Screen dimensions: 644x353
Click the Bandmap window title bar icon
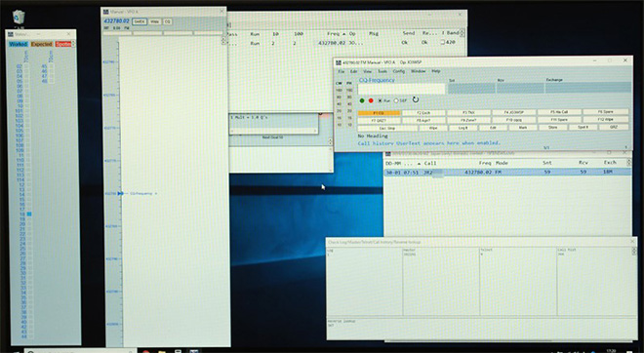pos(106,12)
